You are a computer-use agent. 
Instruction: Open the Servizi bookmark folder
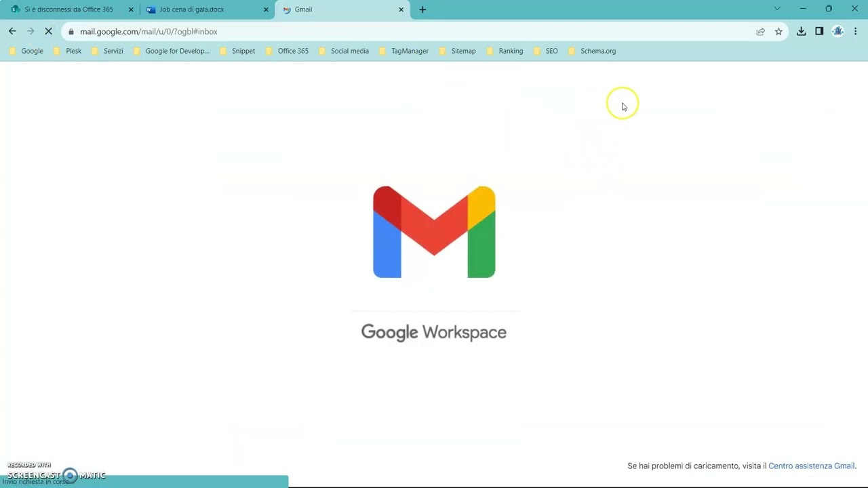(106, 51)
